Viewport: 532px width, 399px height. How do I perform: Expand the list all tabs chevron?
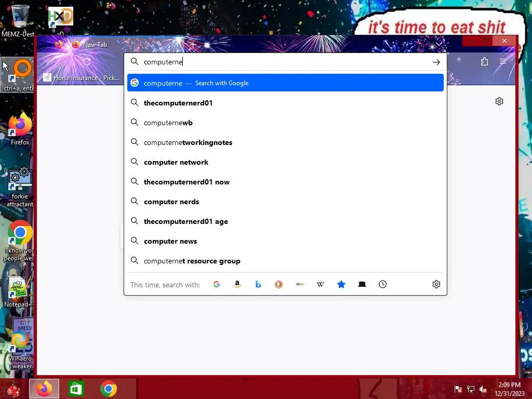(x=439, y=44)
